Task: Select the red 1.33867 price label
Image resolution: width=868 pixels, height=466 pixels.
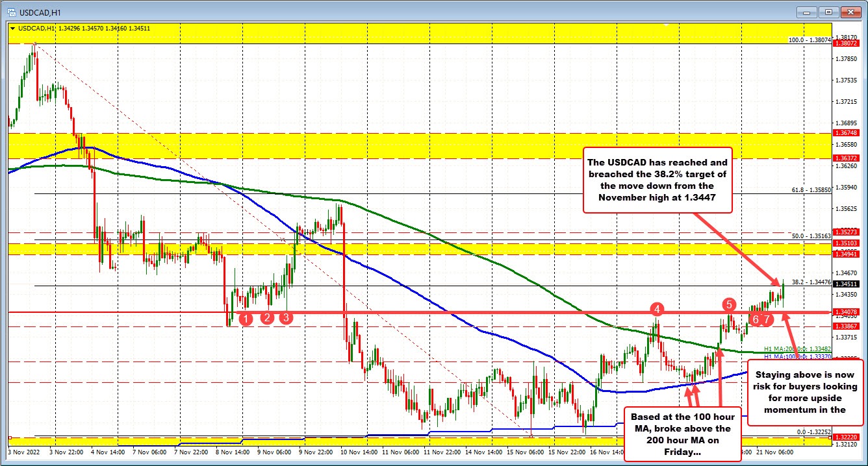Action: point(847,326)
